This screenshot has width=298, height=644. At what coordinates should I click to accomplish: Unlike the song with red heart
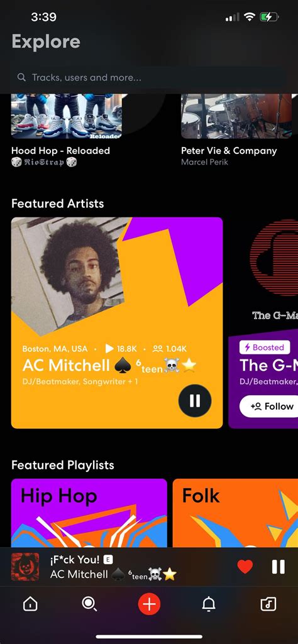tap(245, 567)
